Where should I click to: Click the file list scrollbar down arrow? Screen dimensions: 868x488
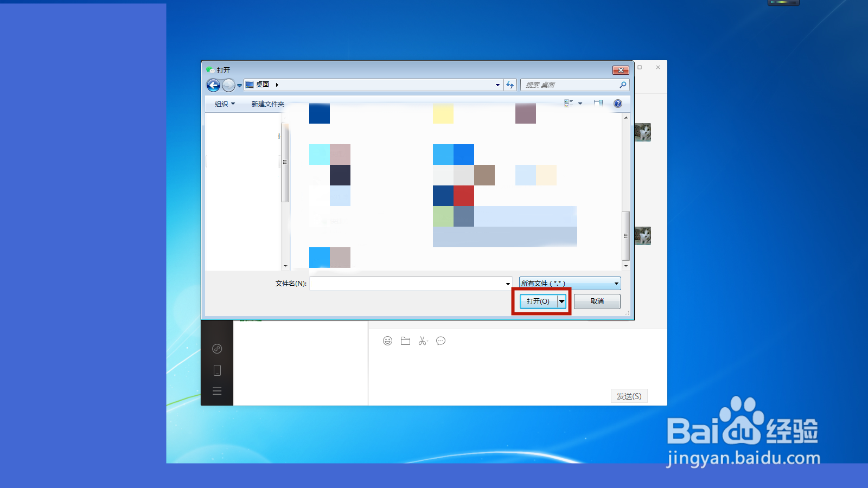click(x=626, y=266)
